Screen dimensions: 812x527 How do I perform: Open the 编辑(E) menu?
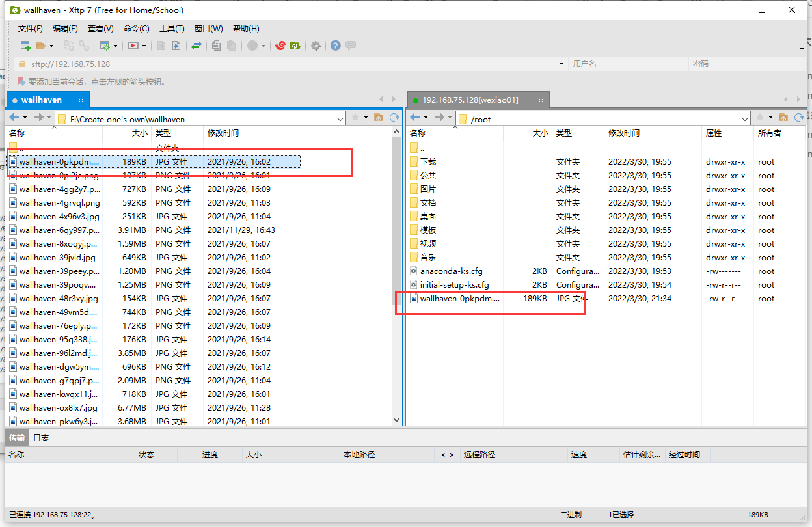coord(65,29)
